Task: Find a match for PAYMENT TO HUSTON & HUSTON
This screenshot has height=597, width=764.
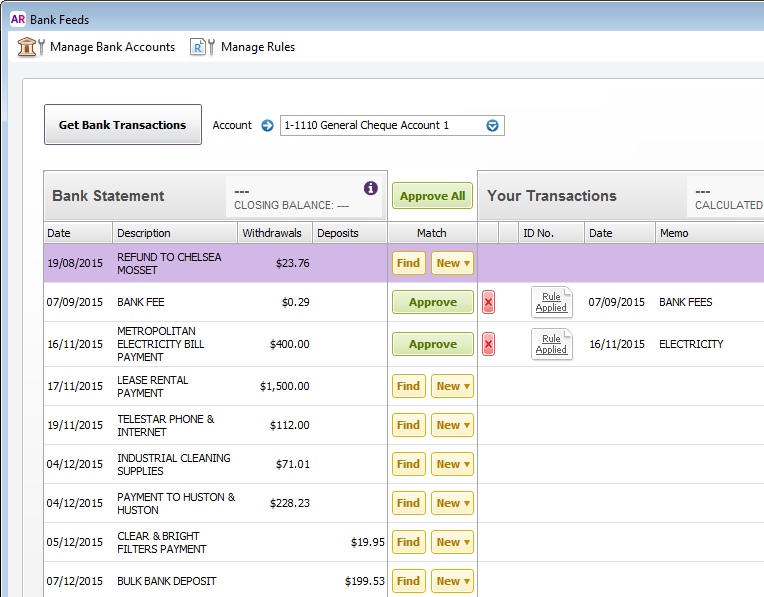Action: coord(409,503)
